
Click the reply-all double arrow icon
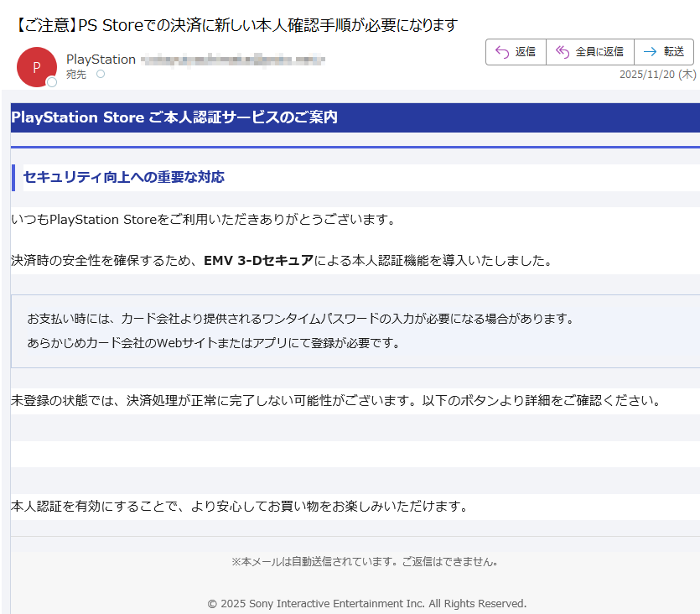tap(563, 52)
